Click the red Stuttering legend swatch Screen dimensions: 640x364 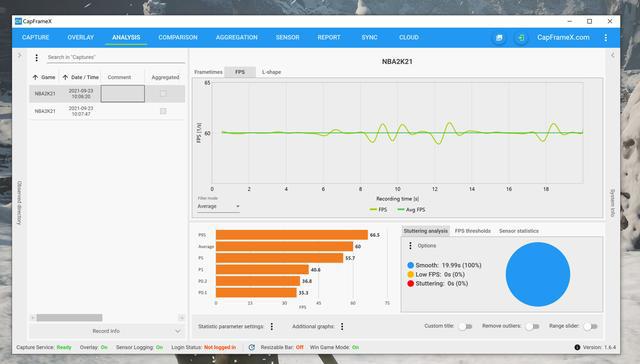tap(411, 283)
